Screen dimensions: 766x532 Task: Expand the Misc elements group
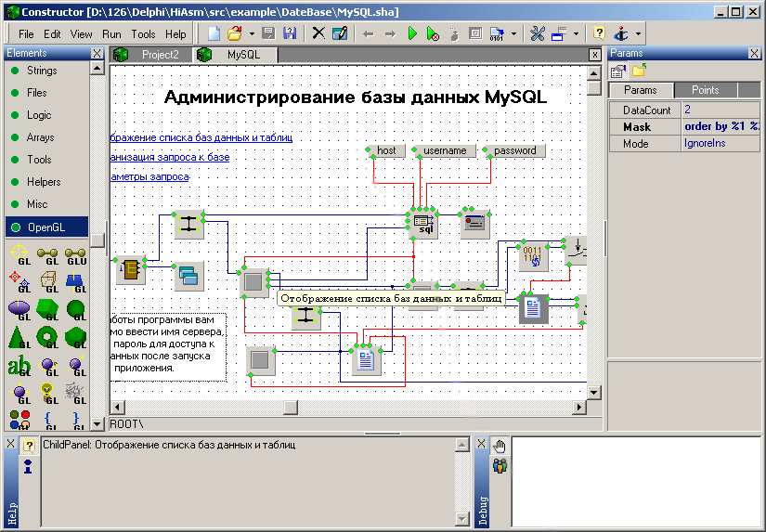[37, 203]
